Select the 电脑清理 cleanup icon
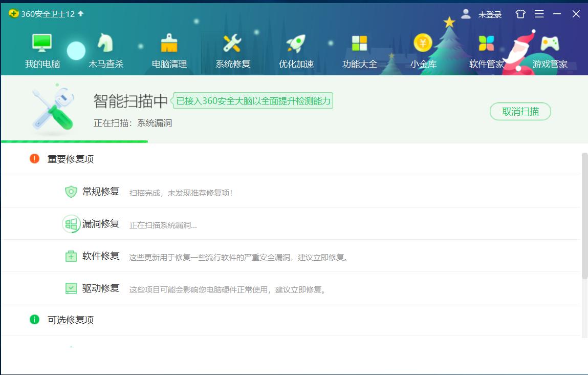This screenshot has height=375, width=588. point(169,49)
